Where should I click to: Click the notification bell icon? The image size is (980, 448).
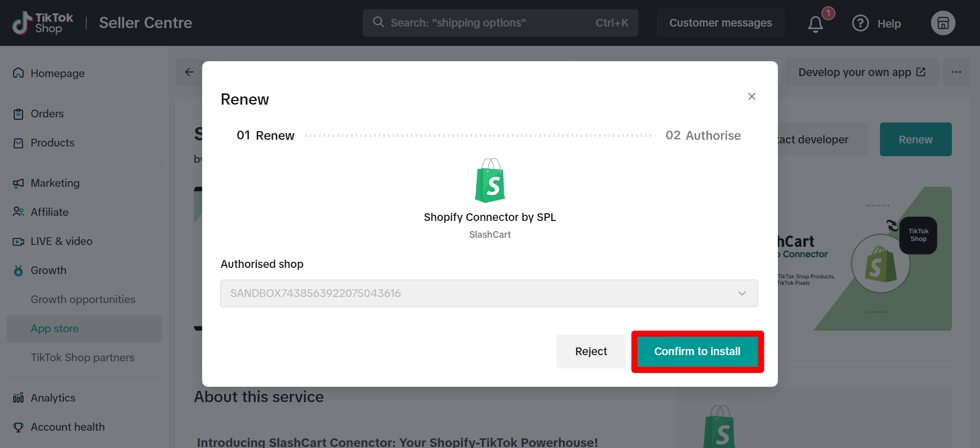pos(815,23)
